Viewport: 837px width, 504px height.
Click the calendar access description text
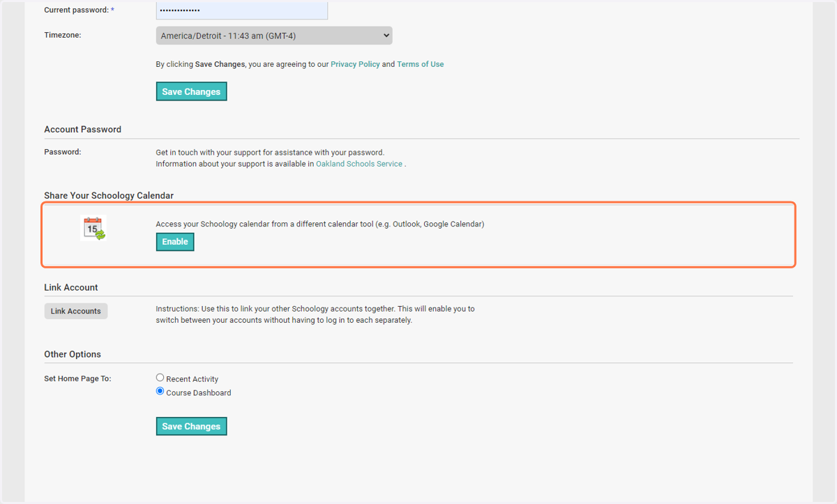pyautogui.click(x=320, y=224)
